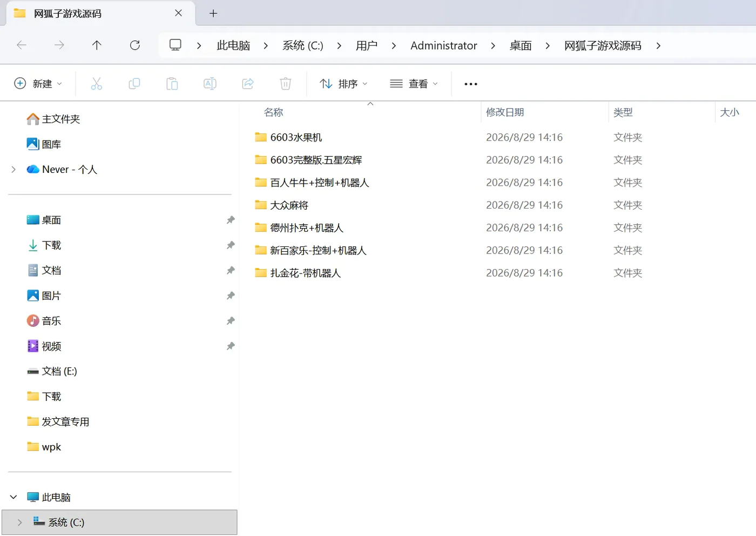The width and height of the screenshot is (756, 536).
Task: Select the 6603完整版.五星宏辉 folder
Action: tap(316, 160)
